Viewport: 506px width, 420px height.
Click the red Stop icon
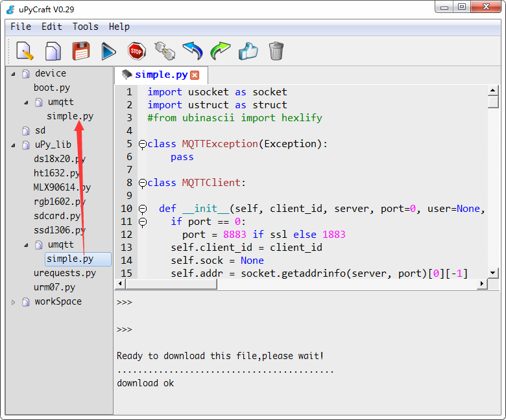point(136,51)
